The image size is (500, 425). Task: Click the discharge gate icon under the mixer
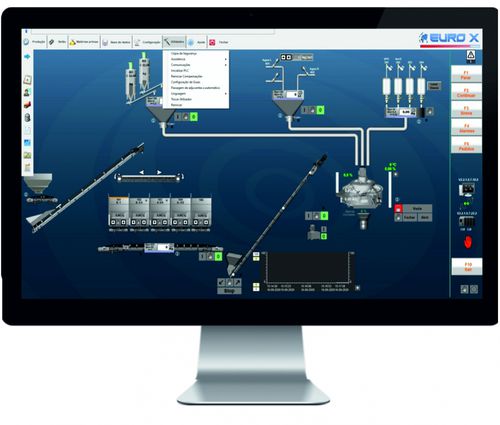(363, 221)
